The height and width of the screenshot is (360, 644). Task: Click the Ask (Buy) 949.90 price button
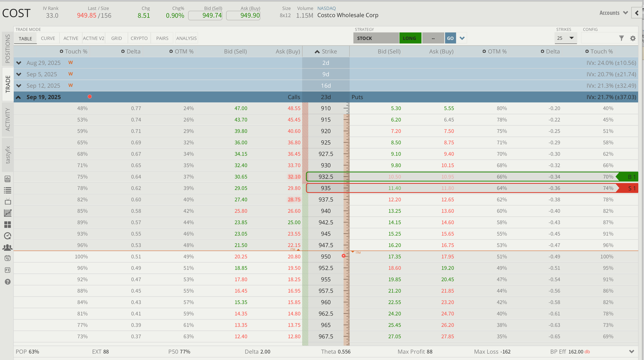[243, 15]
